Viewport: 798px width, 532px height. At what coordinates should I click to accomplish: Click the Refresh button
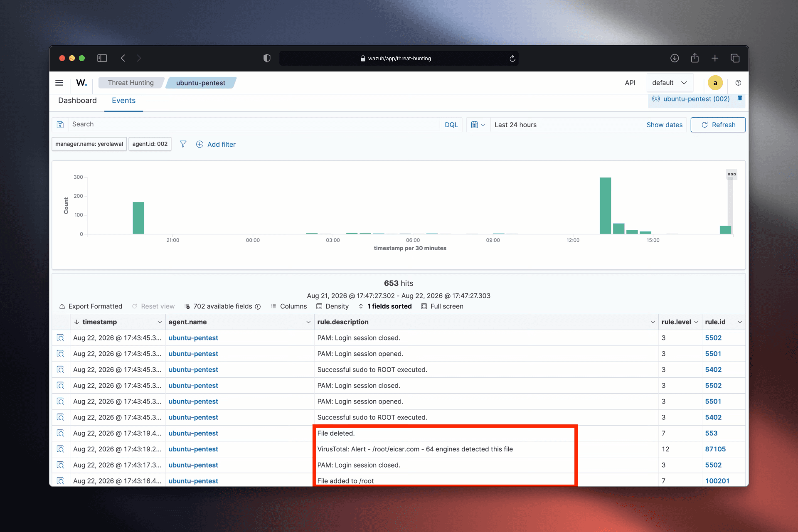(718, 125)
